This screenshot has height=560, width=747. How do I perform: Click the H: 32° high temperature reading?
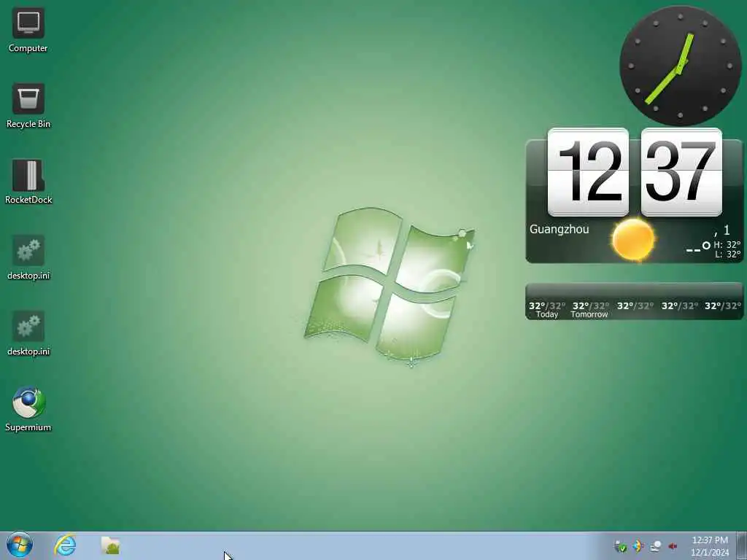click(x=727, y=245)
